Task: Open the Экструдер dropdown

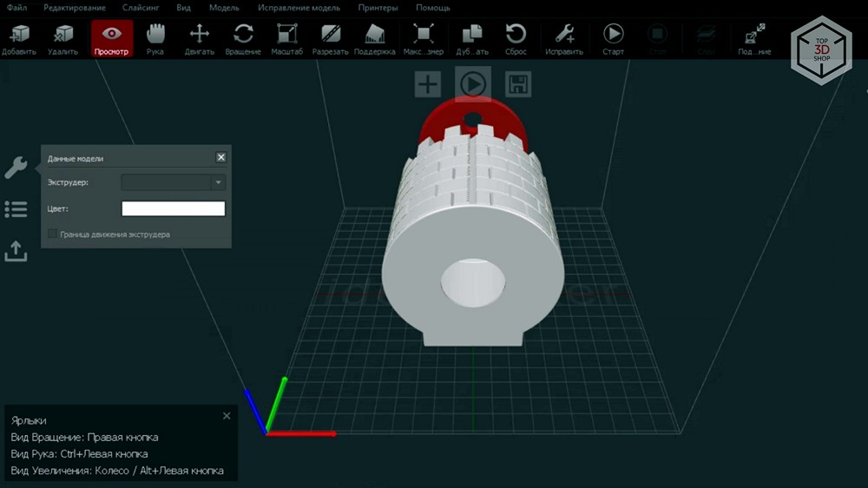Action: (174, 182)
